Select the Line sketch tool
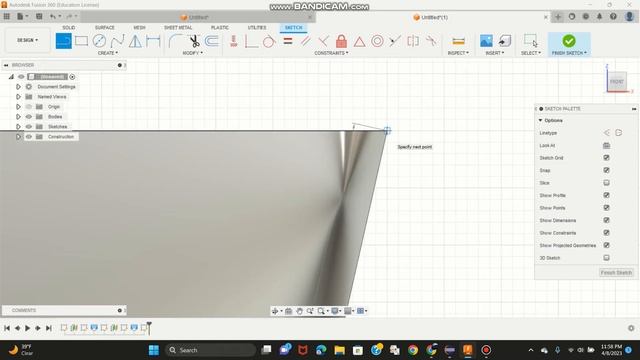Viewport: 640px width, 360px height. pos(63,41)
